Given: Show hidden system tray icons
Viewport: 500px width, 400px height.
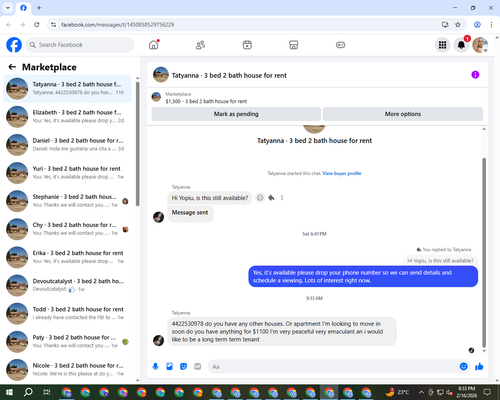Looking at the screenshot, I should (x=421, y=392).
